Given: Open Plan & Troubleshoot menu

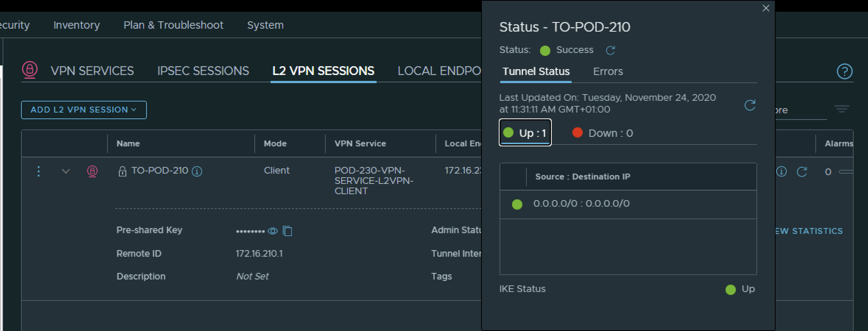Looking at the screenshot, I should tap(173, 25).
